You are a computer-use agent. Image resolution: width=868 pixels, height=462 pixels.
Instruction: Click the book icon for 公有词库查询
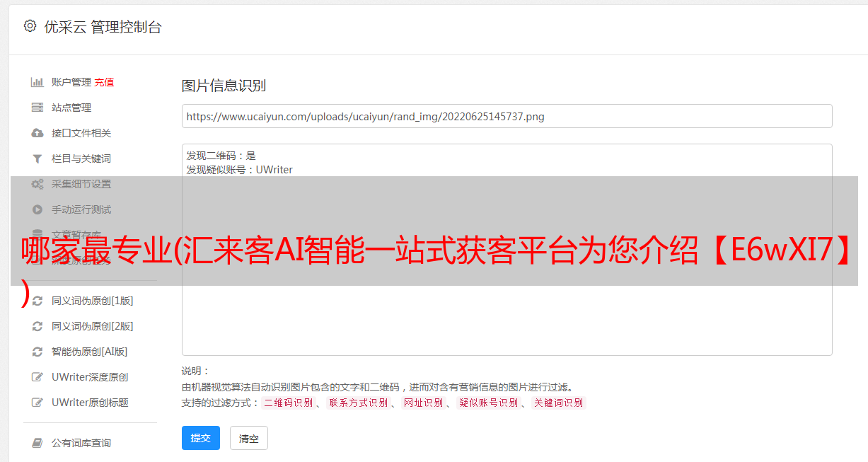37,443
